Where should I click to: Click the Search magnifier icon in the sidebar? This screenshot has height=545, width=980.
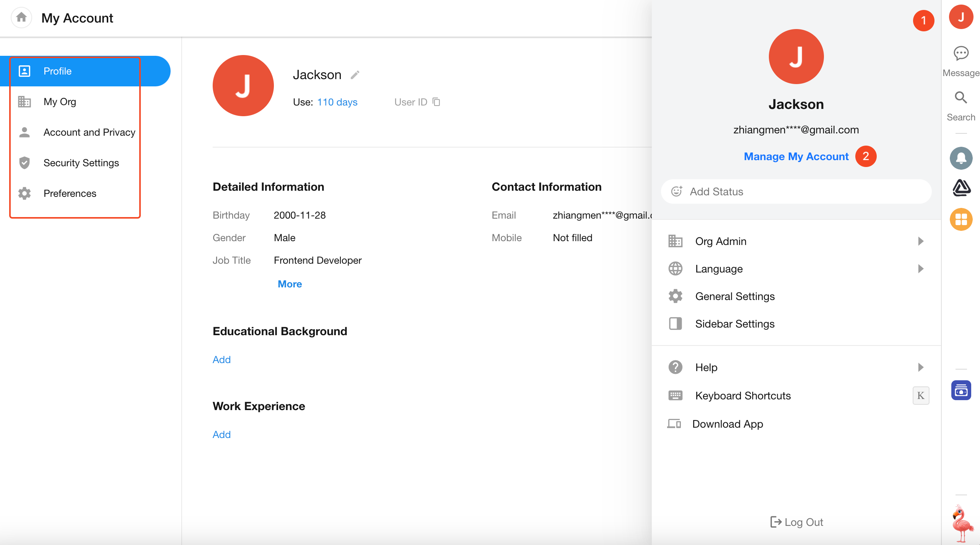click(960, 98)
